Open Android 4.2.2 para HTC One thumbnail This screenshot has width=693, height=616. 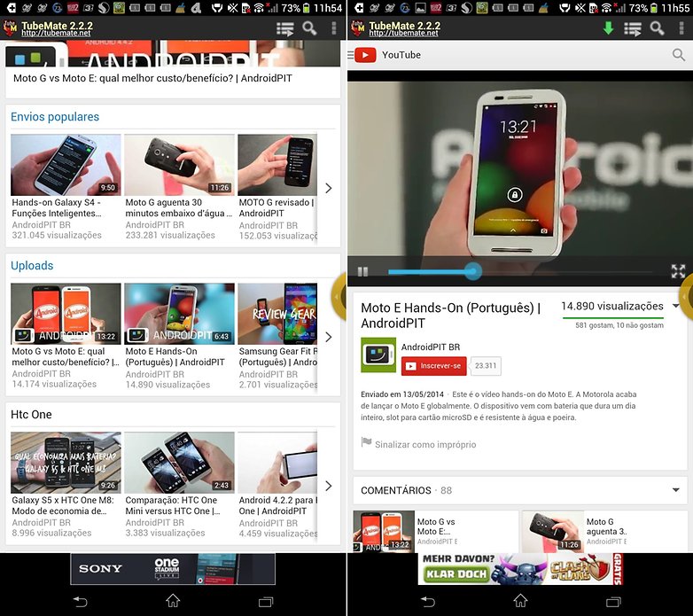click(277, 463)
